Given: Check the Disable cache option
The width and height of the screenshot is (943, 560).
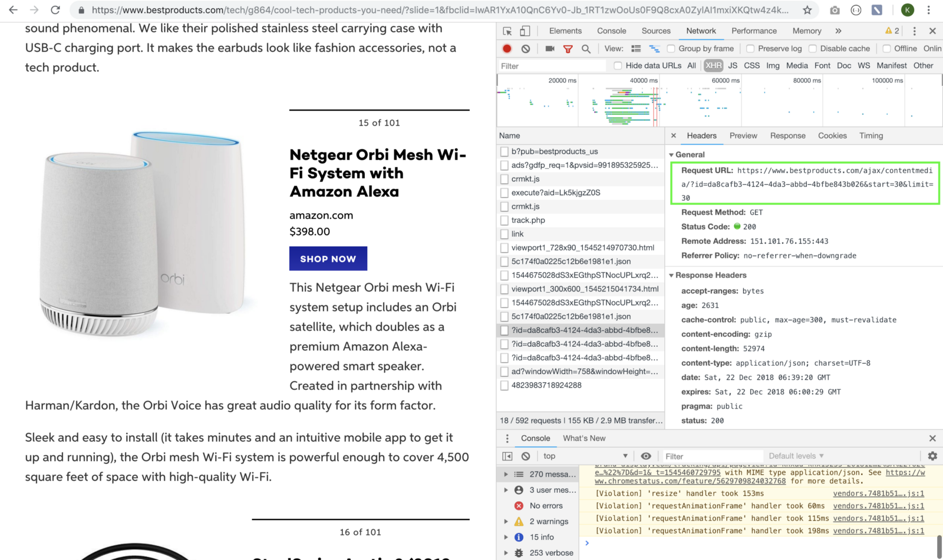Looking at the screenshot, I should (x=813, y=48).
